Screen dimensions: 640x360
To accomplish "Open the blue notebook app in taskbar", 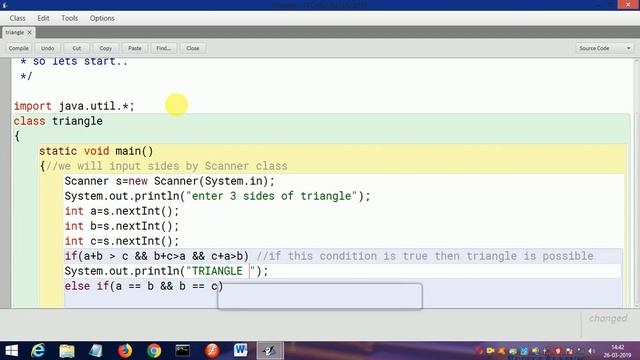I will [x=96, y=351].
